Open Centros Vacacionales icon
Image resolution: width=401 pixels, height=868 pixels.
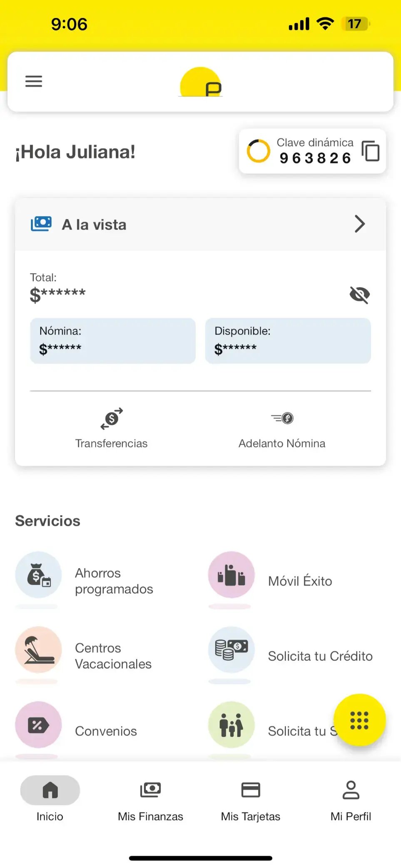[x=38, y=650]
